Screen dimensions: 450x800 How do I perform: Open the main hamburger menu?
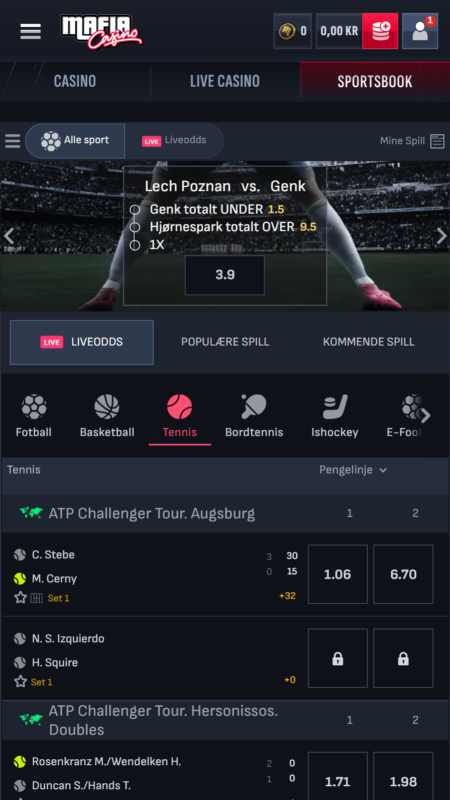(x=30, y=32)
